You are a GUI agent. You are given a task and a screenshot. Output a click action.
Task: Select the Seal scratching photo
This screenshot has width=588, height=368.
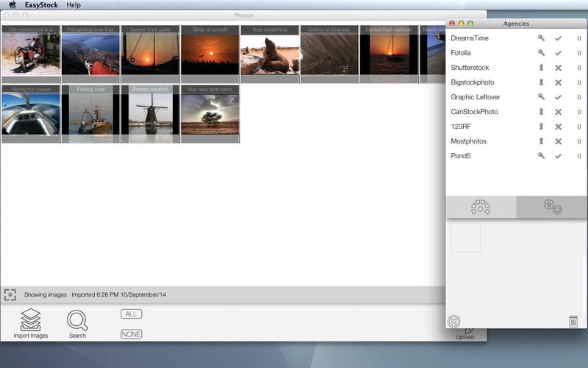tap(270, 54)
